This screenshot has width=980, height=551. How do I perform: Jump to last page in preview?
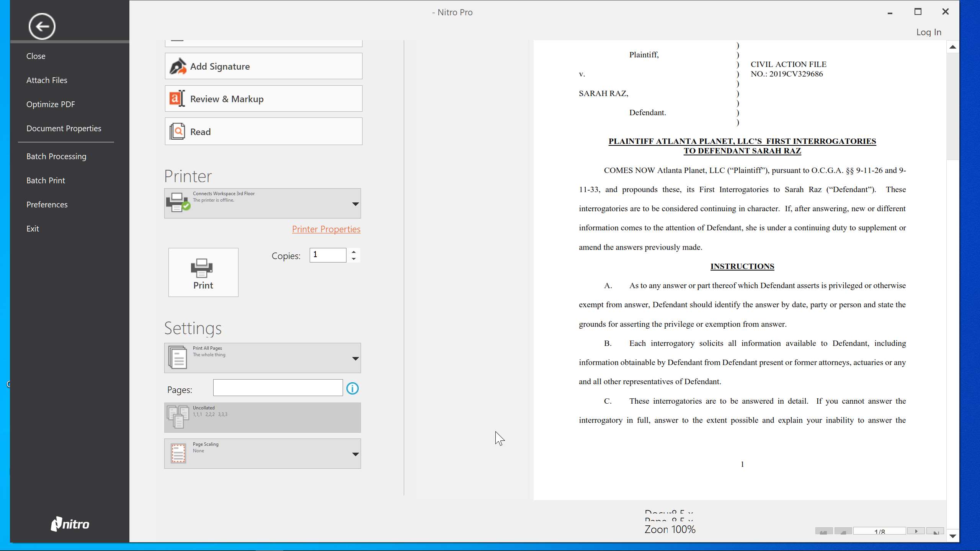pyautogui.click(x=936, y=531)
